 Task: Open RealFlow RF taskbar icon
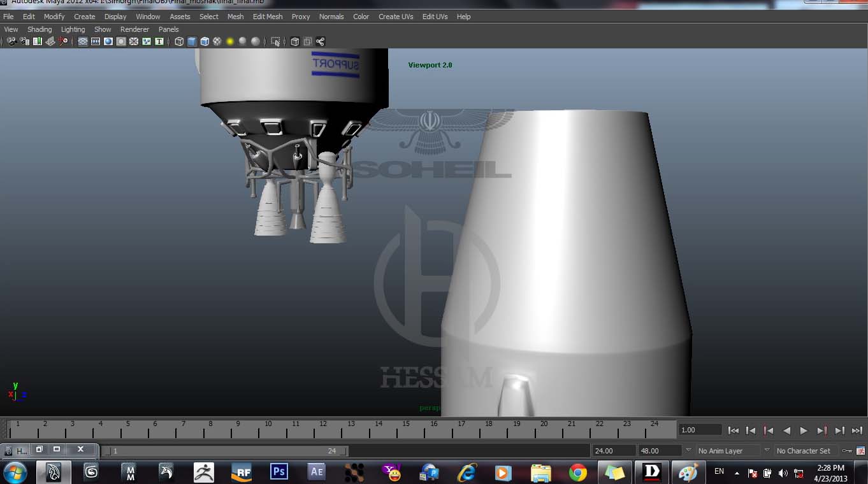(242, 472)
